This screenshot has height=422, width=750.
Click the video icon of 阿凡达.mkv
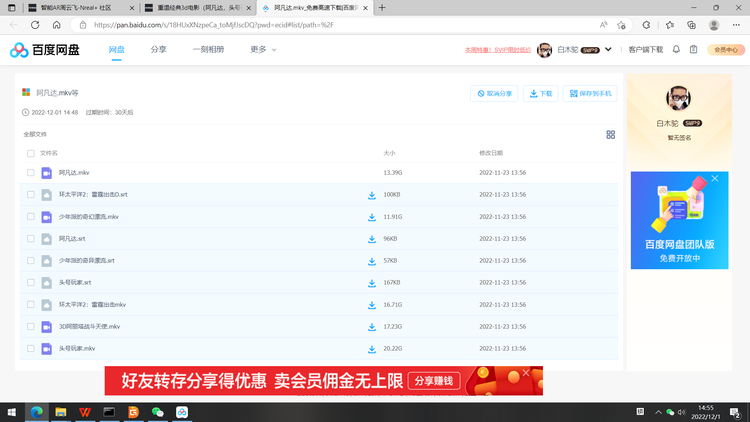(46, 173)
